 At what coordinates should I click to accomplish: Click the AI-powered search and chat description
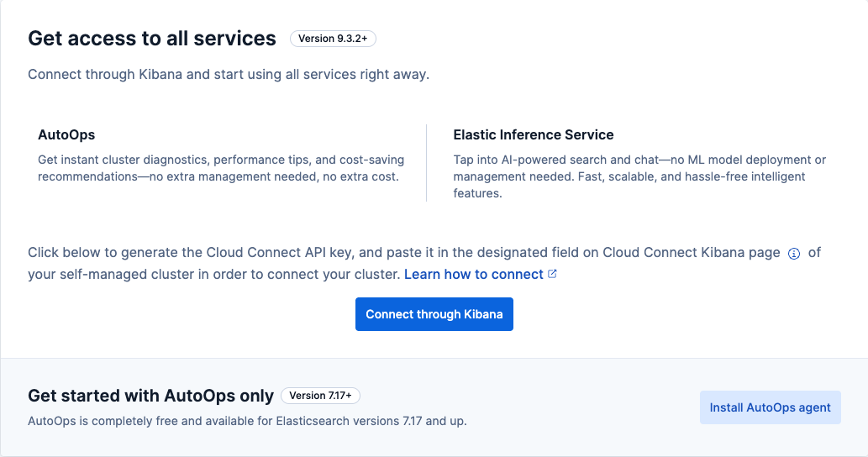639,176
